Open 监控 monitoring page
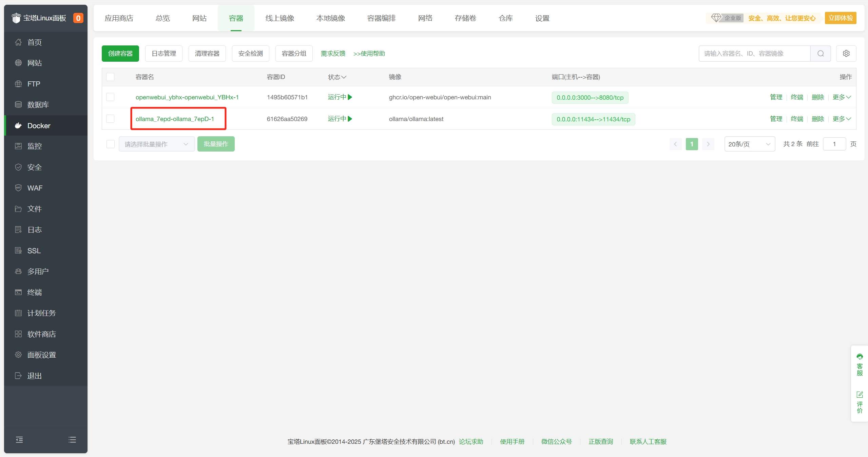Image resolution: width=868 pixels, height=457 pixels. coord(46,146)
